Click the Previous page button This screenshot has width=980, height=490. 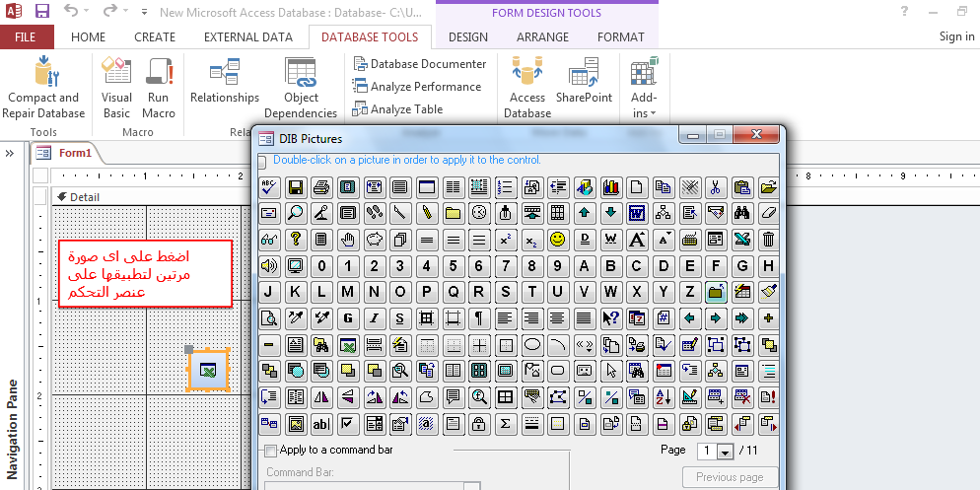click(730, 477)
